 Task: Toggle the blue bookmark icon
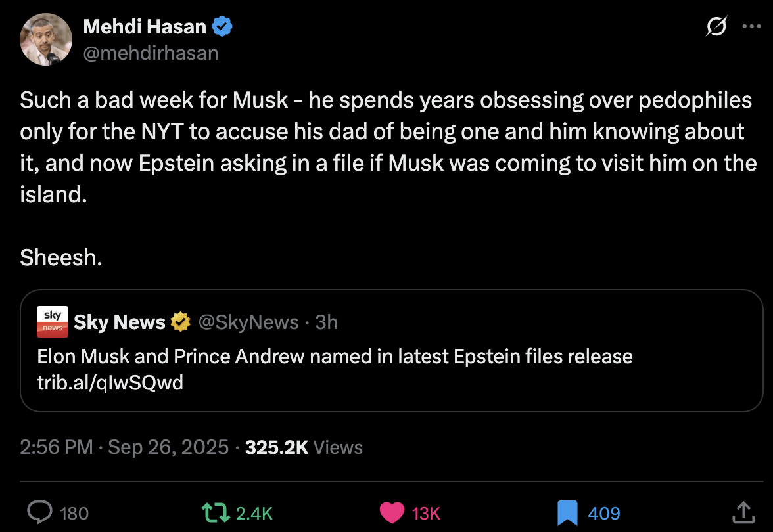[567, 514]
